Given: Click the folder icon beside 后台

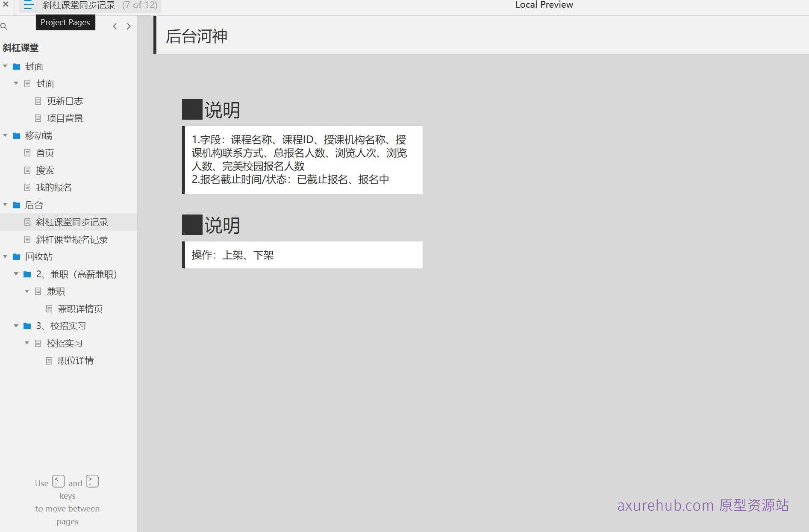Looking at the screenshot, I should click(x=16, y=205).
